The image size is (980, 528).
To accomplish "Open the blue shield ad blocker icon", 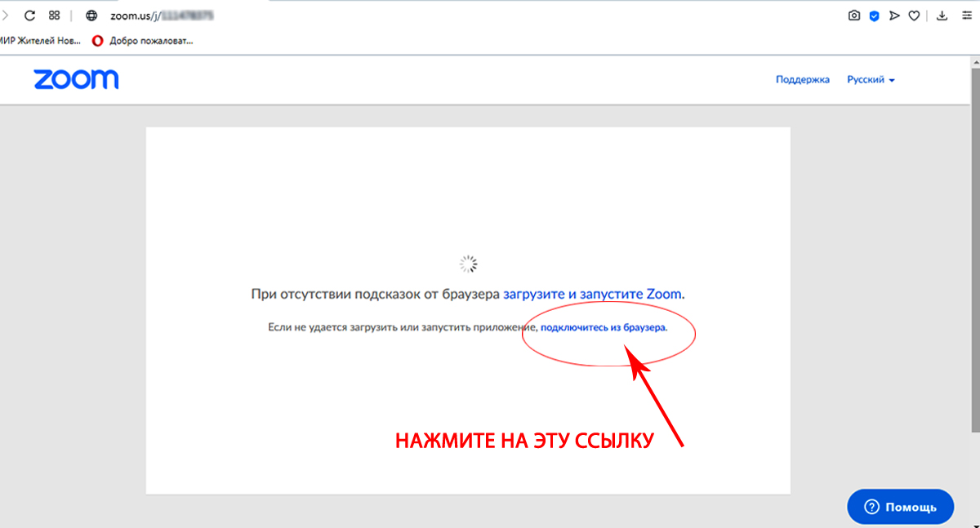I will coord(874,16).
